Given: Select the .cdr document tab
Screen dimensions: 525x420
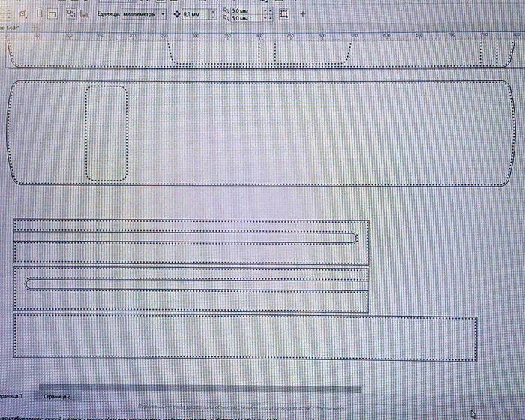Looking at the screenshot, I should click(9, 28).
